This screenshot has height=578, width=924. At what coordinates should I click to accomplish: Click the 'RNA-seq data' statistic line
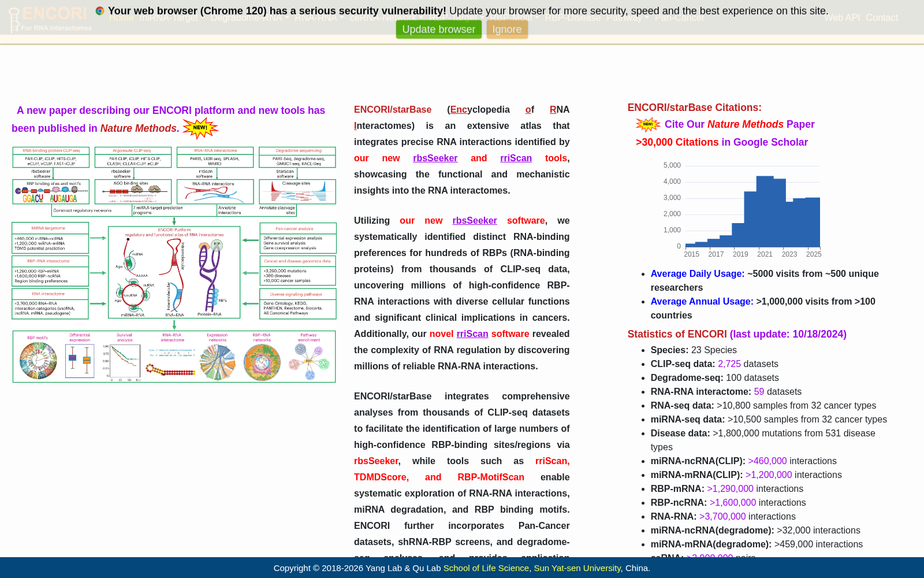(763, 406)
